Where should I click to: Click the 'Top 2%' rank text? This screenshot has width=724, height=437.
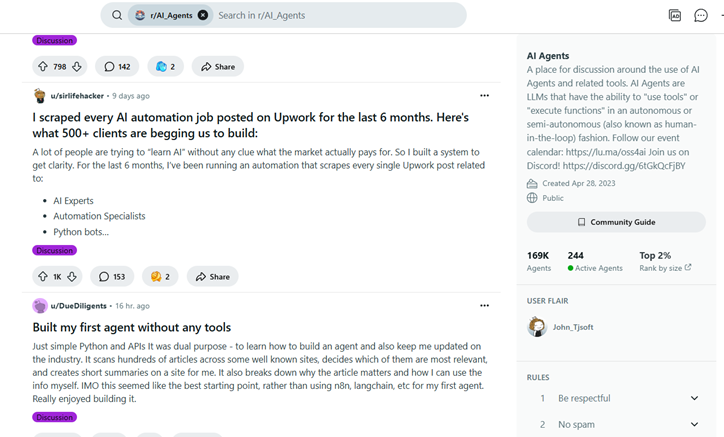point(655,255)
